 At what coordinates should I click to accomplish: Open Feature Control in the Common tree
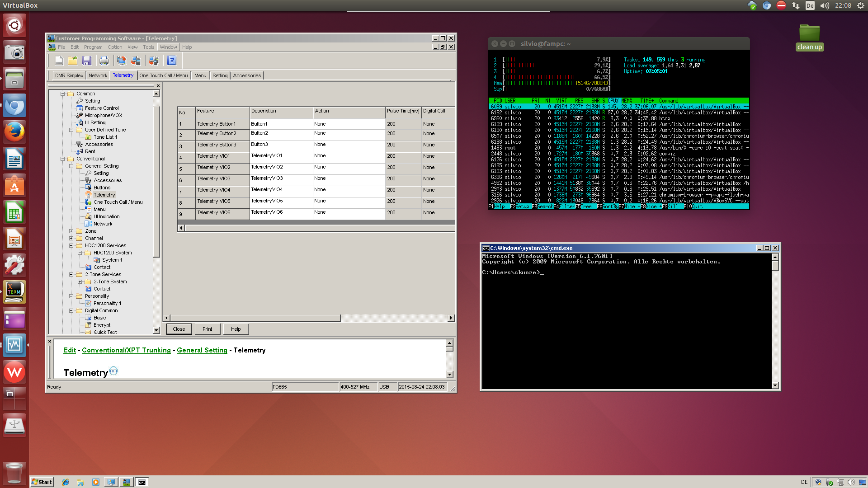pos(102,108)
